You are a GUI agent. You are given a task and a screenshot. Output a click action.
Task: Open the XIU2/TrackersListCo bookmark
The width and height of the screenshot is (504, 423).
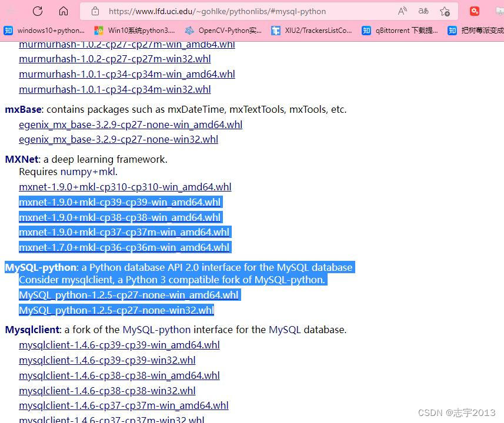312,31
